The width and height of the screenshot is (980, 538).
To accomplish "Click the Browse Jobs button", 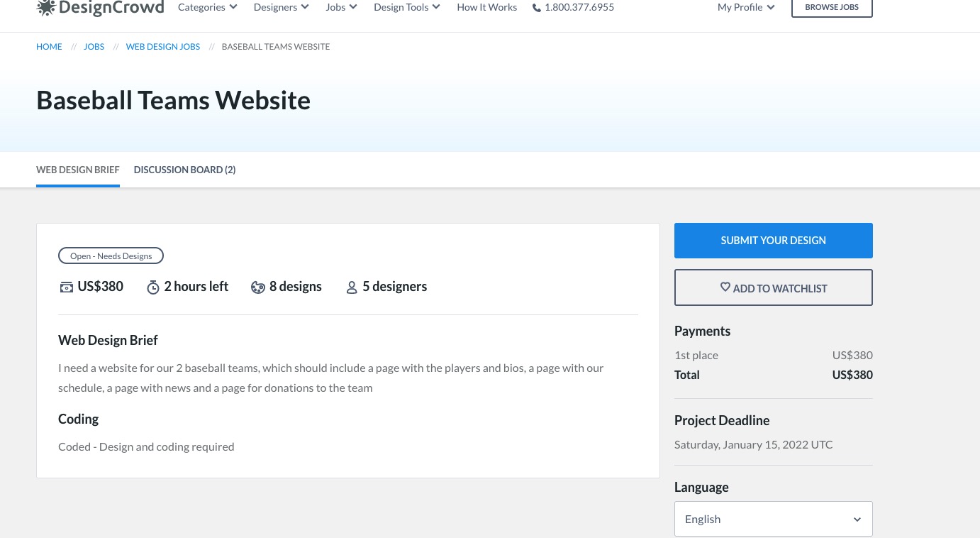I will (832, 8).
